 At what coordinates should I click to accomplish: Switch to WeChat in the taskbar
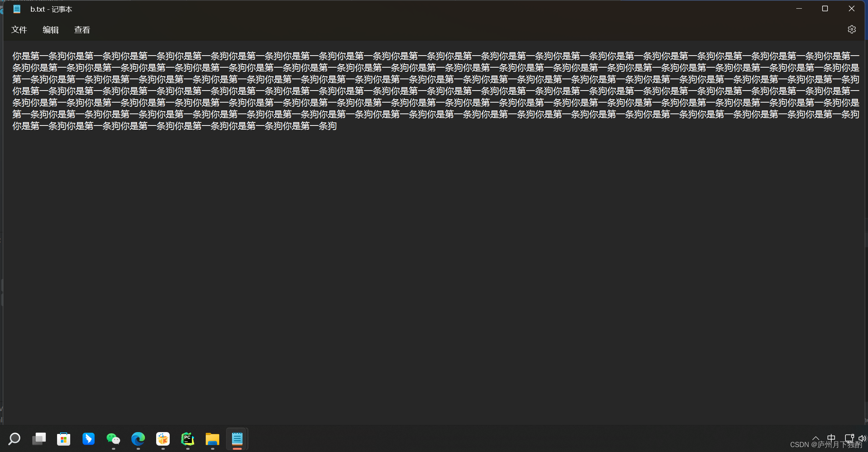pos(113,438)
